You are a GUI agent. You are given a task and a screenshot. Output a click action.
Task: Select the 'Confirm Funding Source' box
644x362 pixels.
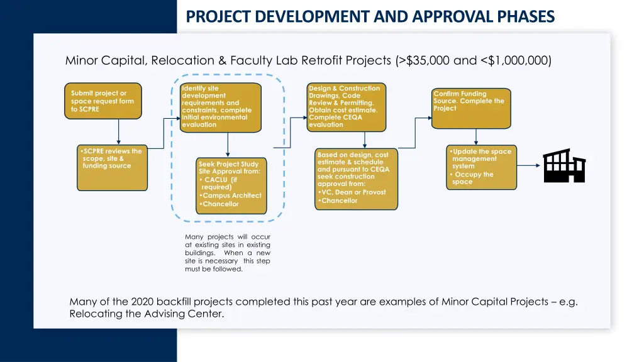pos(470,108)
